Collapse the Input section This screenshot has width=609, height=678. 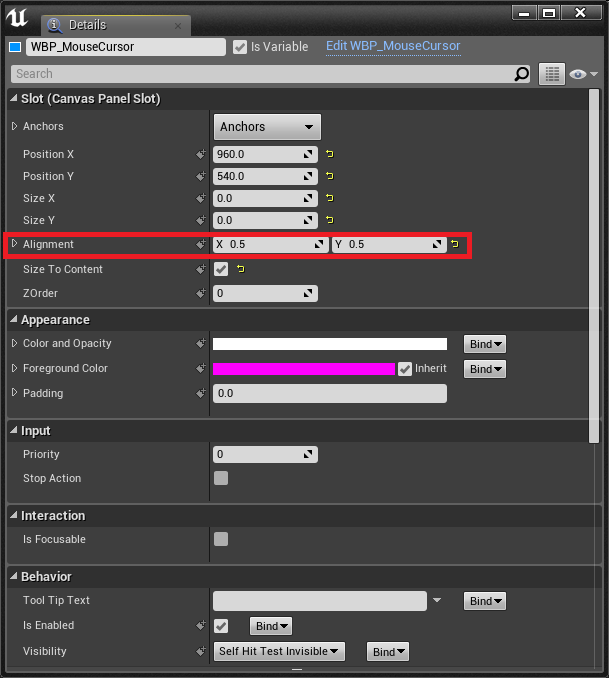point(14,430)
